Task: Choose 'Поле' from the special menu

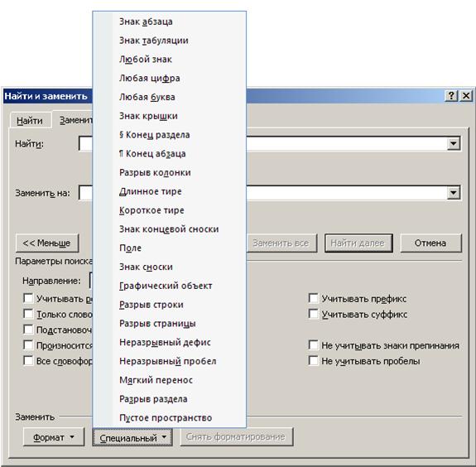Action: (170, 248)
